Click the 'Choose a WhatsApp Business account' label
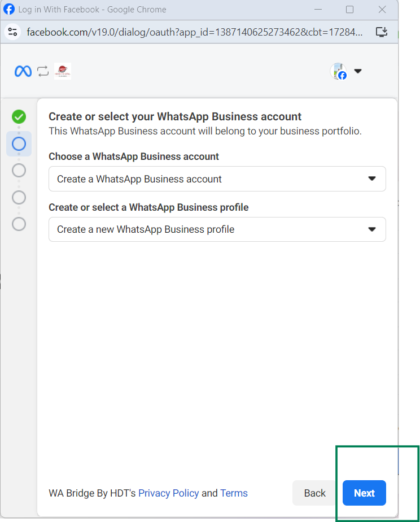420x522 pixels. click(x=134, y=156)
